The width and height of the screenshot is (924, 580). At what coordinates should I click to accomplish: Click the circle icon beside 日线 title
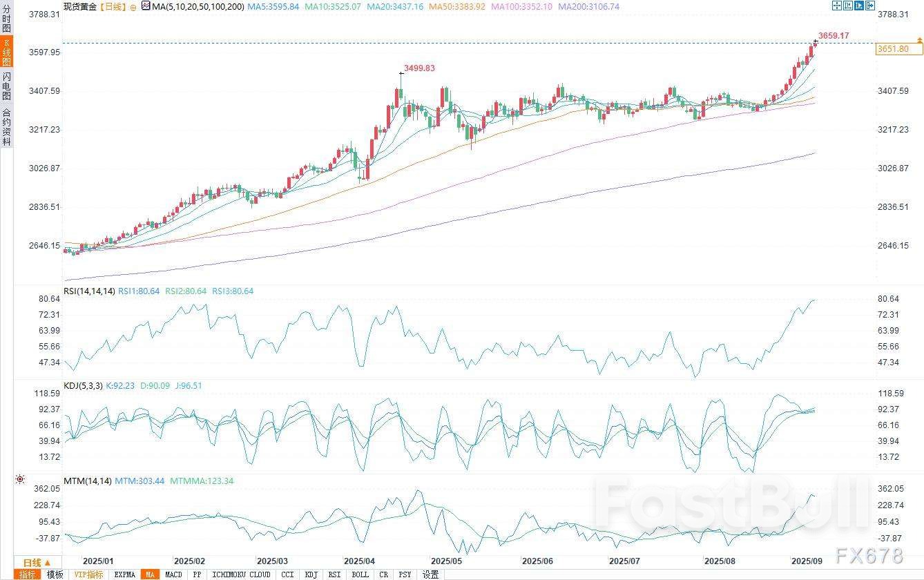point(133,6)
